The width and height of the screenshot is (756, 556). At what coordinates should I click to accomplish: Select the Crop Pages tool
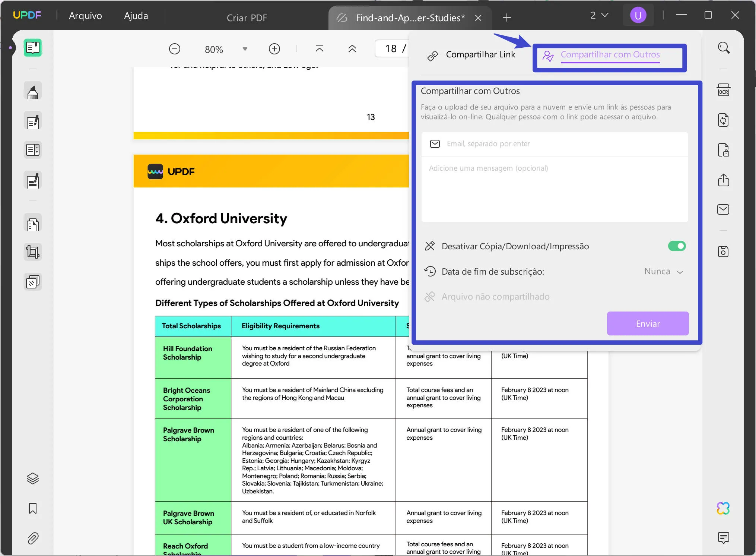pyautogui.click(x=33, y=252)
